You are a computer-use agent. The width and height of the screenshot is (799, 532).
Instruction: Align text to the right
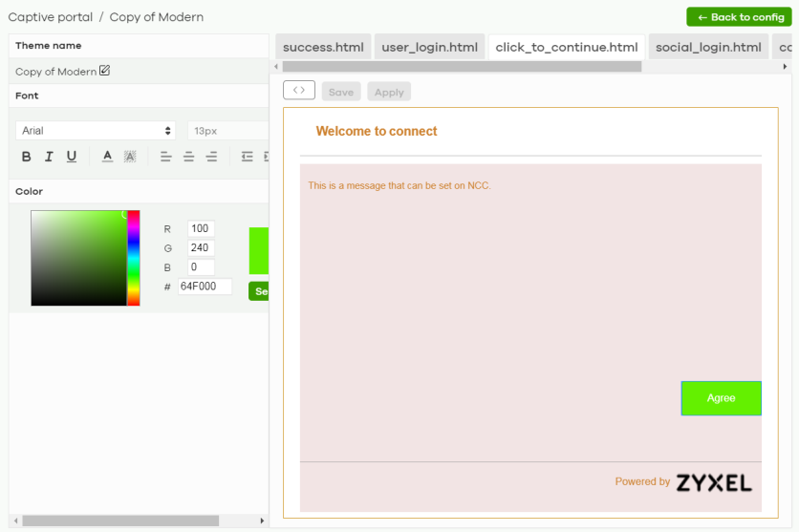211,157
